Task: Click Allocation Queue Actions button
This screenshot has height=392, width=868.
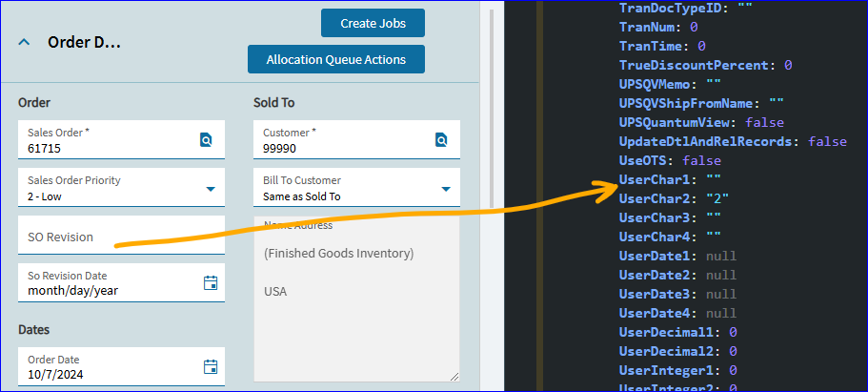Action: [x=336, y=59]
